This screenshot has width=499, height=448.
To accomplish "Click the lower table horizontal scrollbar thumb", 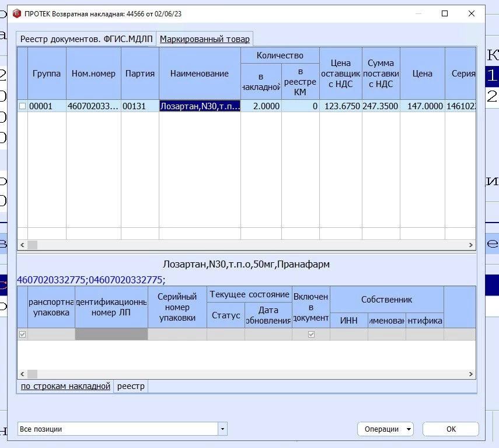I will (33, 374).
